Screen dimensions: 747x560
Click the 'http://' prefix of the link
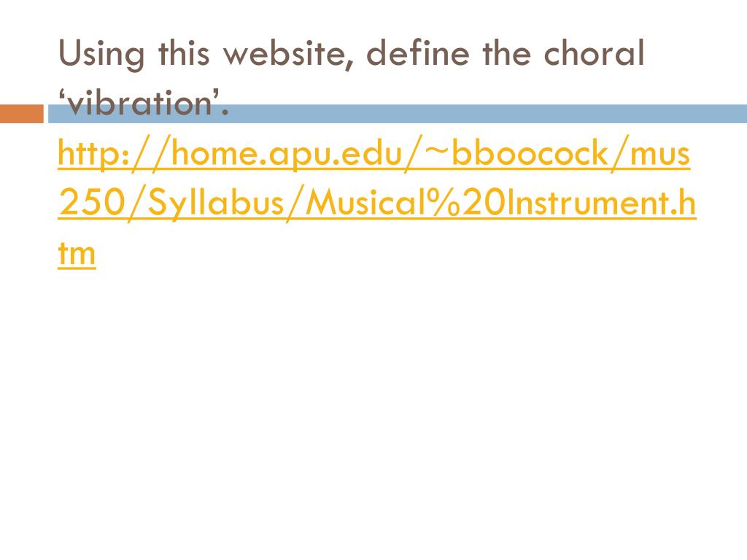point(114,153)
